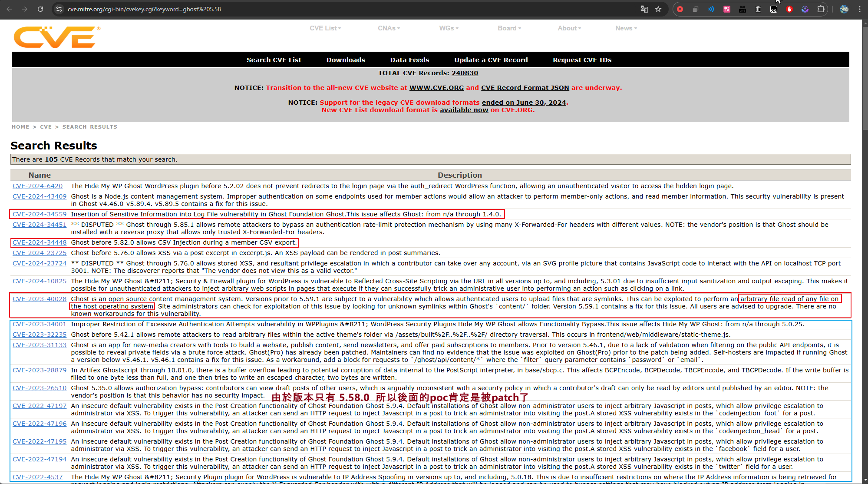Open the browser profile avatar
Viewport: 868px width, 484px height.
844,9
